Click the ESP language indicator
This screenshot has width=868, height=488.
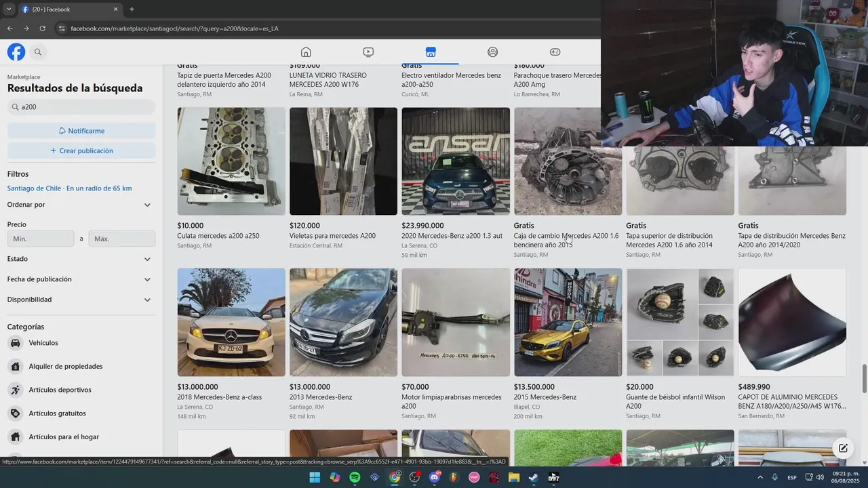pos(792,478)
